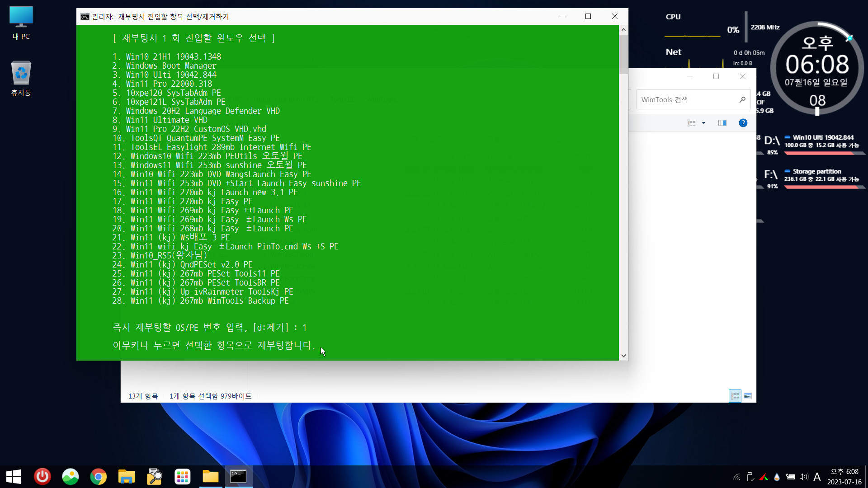Open the taskbar clock and date
The height and width of the screenshot is (488, 868).
pos(844,477)
